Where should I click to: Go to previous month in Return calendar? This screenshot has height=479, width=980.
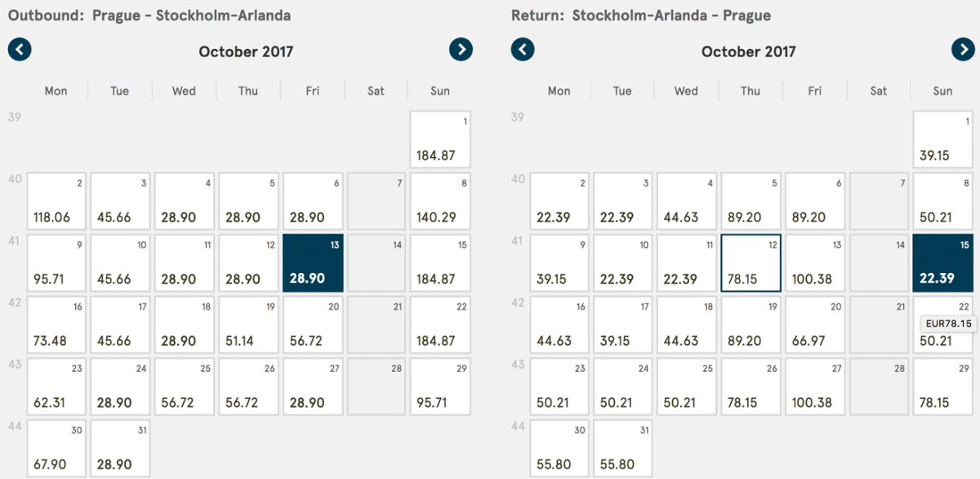pos(523,50)
